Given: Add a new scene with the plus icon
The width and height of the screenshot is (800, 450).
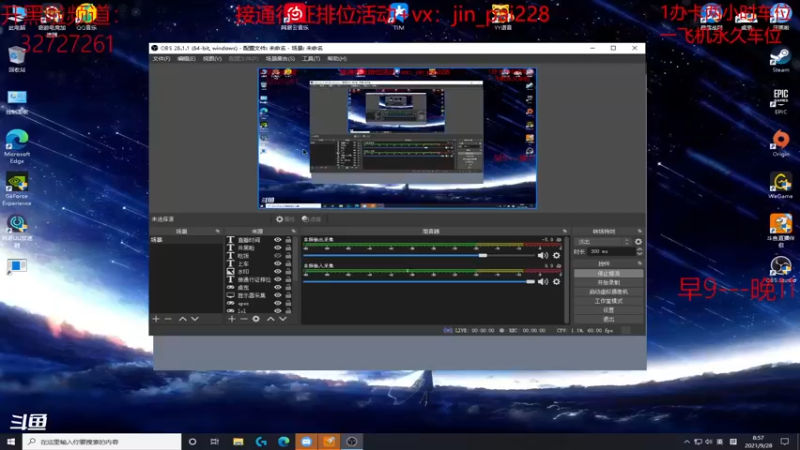Looking at the screenshot, I should (156, 319).
